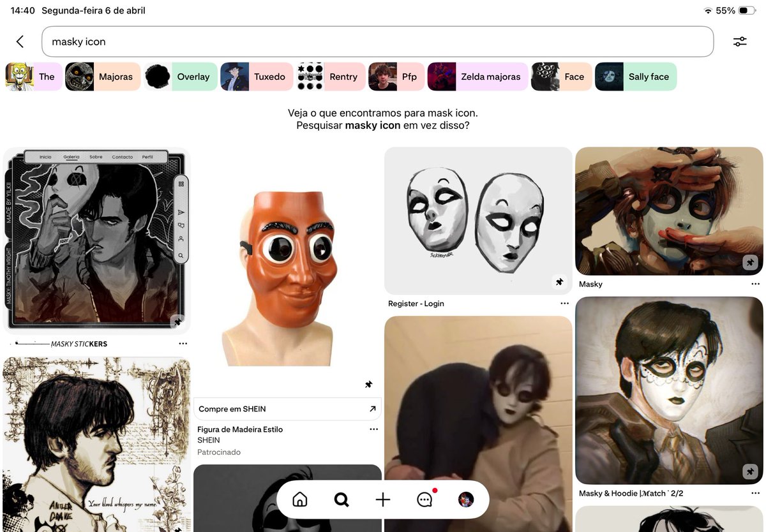The height and width of the screenshot is (532, 766).
Task: Tap the plus create button
Action: point(383,499)
